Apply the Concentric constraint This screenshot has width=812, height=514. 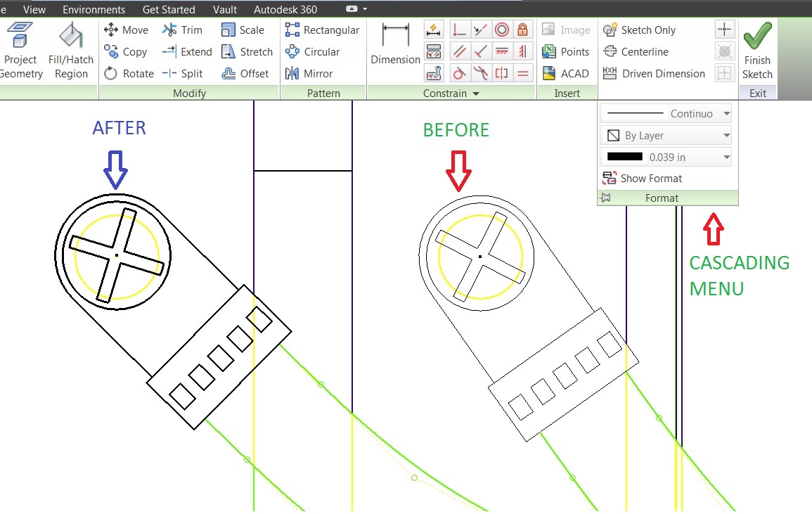coord(501,30)
